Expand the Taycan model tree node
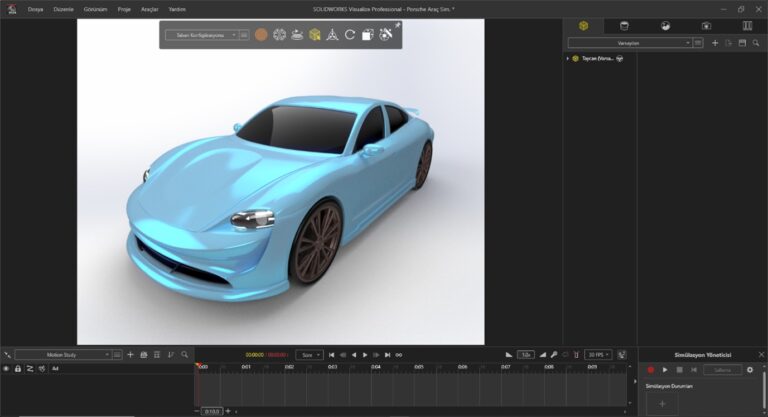The height and width of the screenshot is (417, 768). (x=567, y=59)
